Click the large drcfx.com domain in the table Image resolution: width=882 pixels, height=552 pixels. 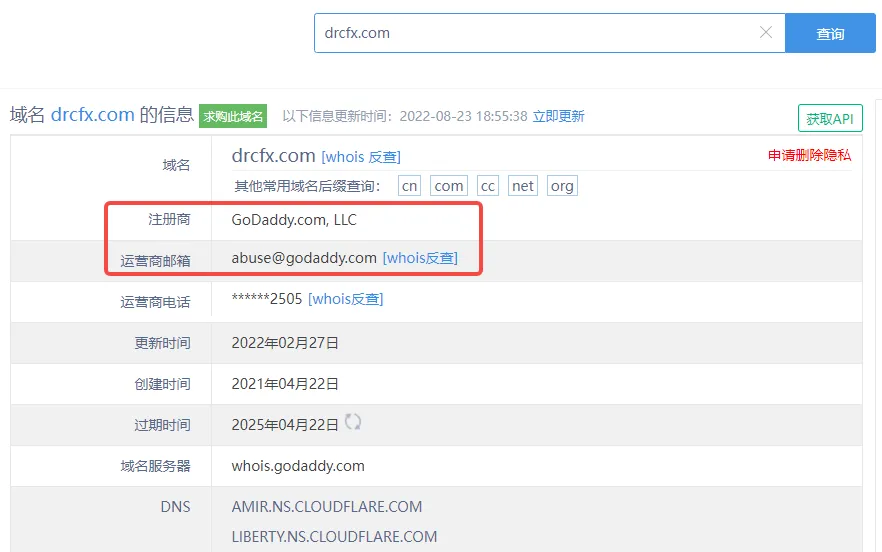point(273,155)
